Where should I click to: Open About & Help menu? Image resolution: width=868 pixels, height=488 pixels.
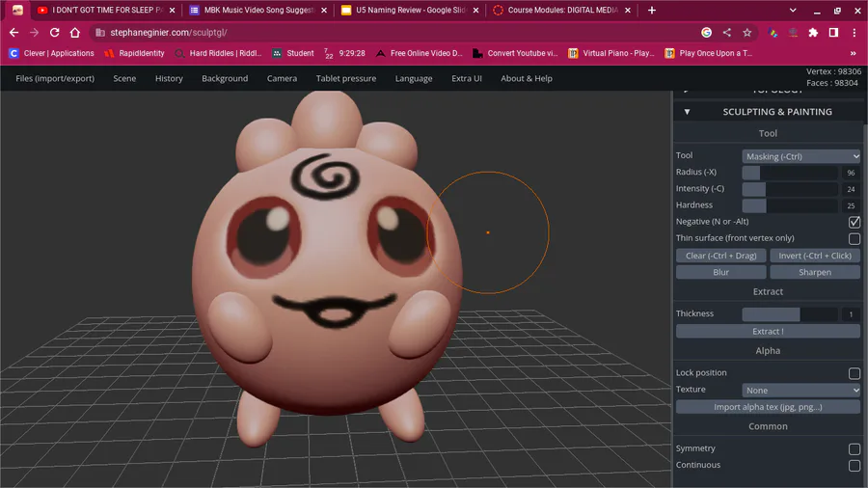[x=527, y=78]
